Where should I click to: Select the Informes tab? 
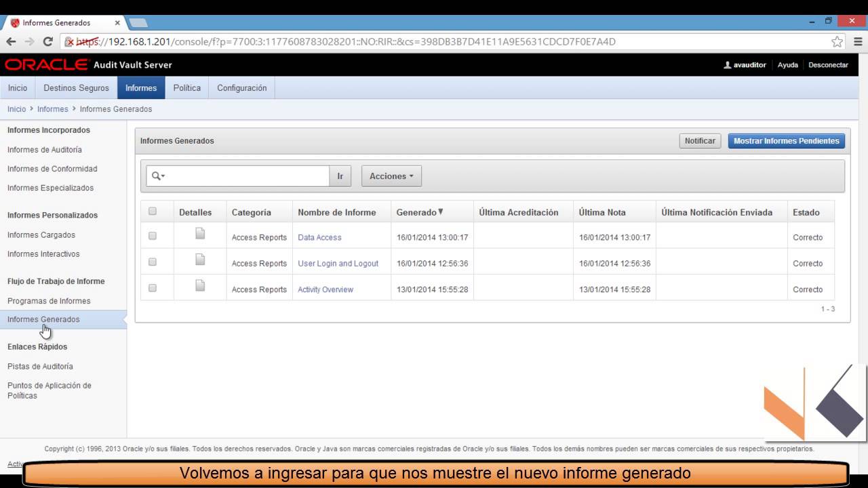[x=141, y=88]
